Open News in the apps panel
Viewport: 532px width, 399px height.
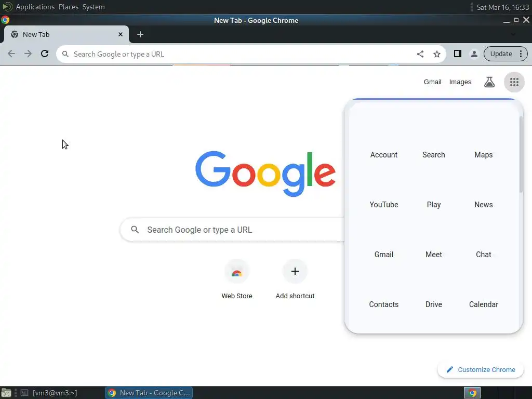tap(483, 205)
